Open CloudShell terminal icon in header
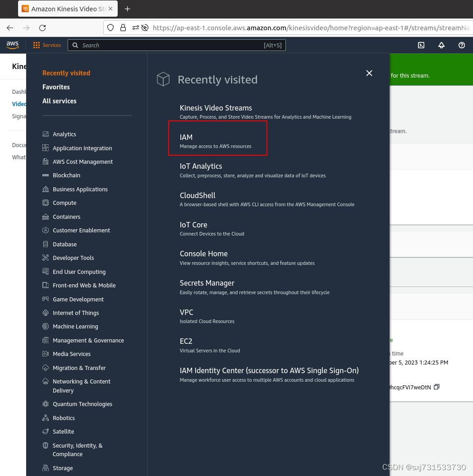 point(421,45)
